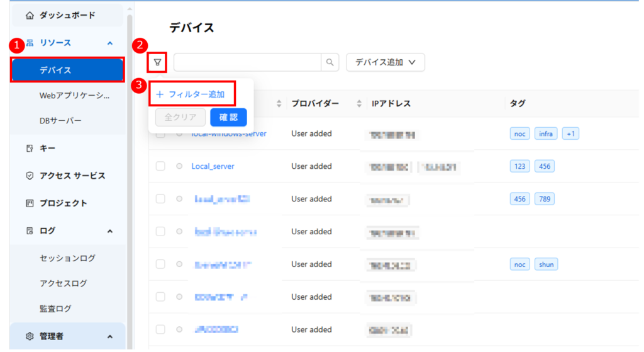644x352 pixels.
Task: Click the filter funnel icon
Action: 157,62
